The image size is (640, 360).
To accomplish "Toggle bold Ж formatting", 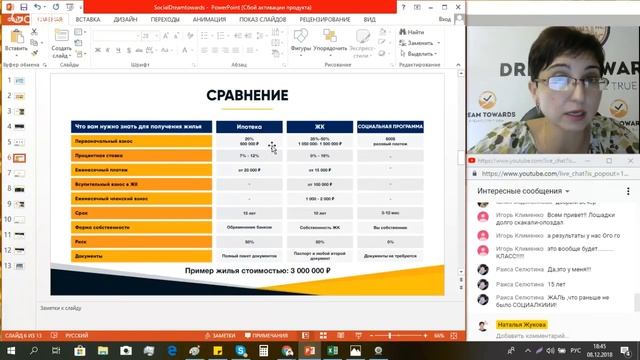I will pyautogui.click(x=98, y=50).
